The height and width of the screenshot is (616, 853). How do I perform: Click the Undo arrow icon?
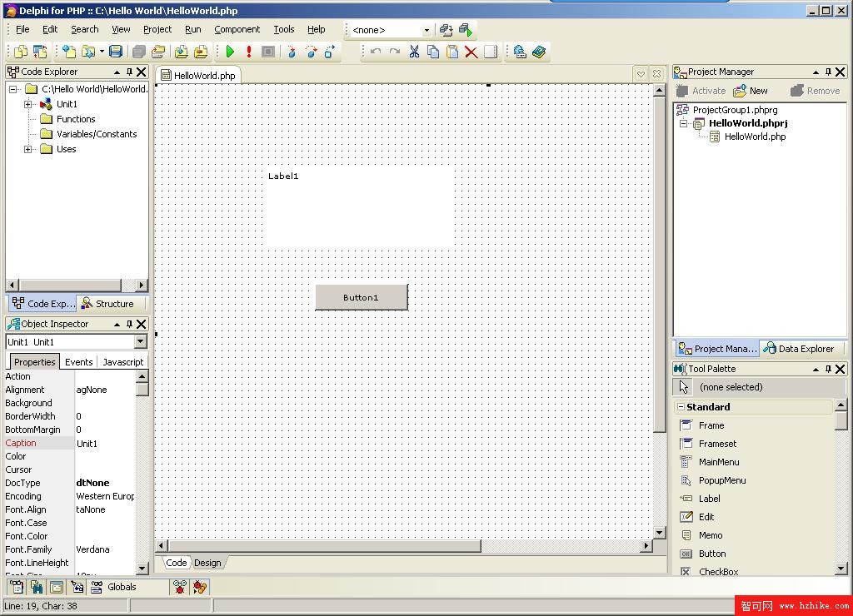376,52
